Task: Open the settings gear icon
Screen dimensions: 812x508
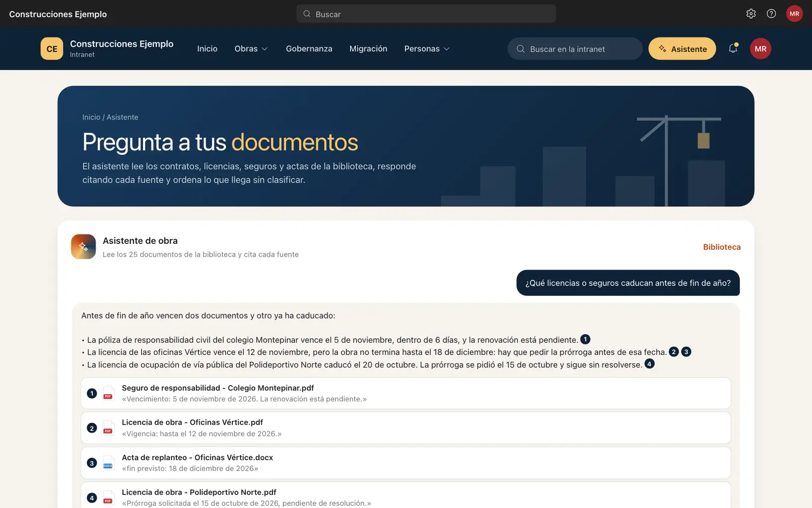Action: click(x=751, y=14)
